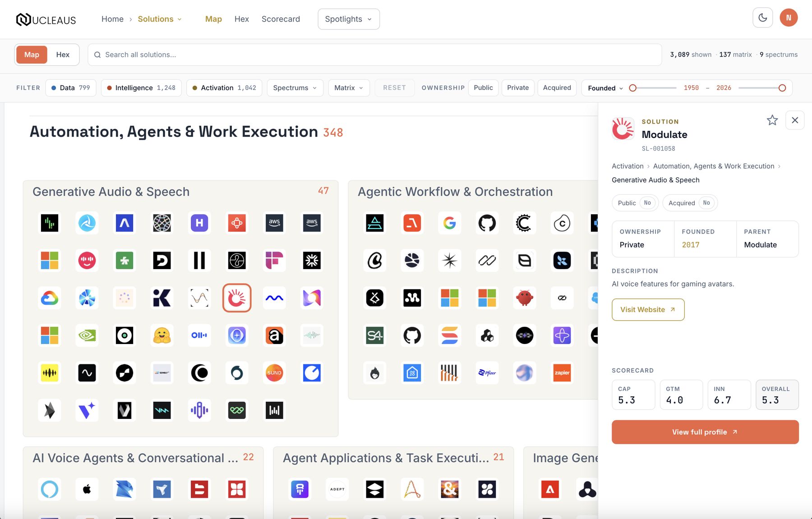This screenshot has height=519, width=812.
Task: Switch to Hex view beside search
Action: [63, 55]
